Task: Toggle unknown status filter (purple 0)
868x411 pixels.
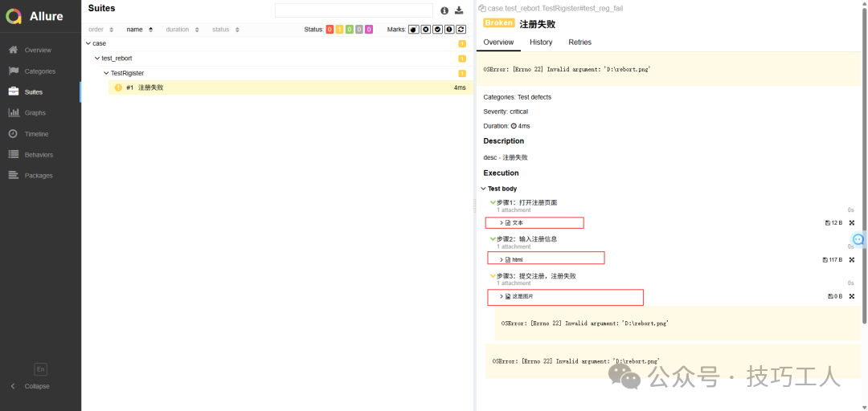Action: tap(369, 30)
